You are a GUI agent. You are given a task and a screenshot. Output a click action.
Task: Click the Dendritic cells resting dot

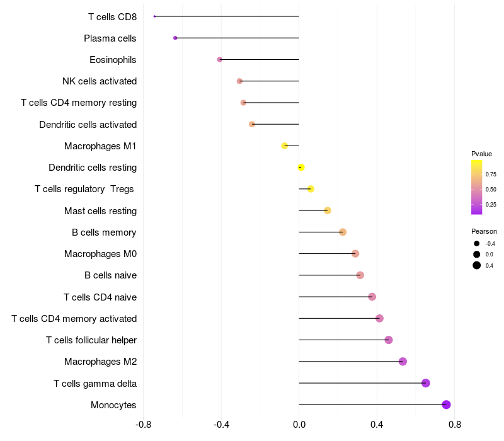301,168
